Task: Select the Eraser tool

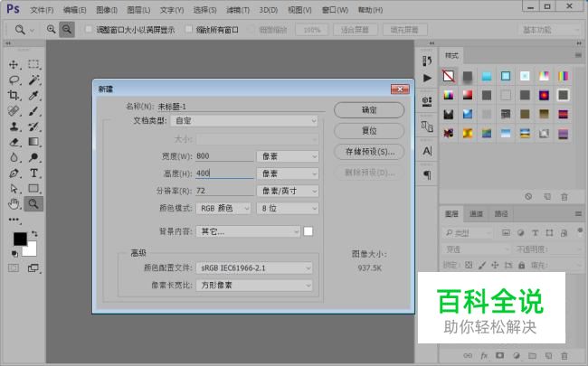Action: (14, 142)
